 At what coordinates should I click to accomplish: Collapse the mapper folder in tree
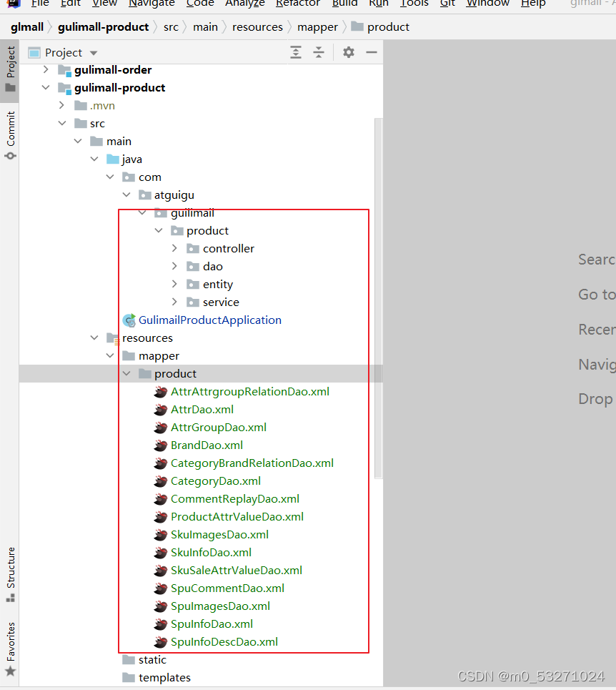[110, 355]
